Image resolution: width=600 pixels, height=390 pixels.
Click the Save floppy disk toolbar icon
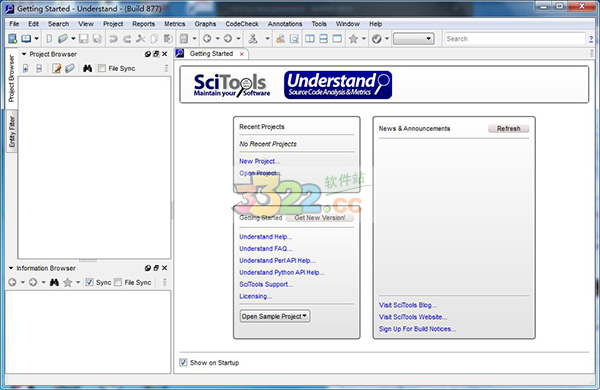(x=83, y=39)
